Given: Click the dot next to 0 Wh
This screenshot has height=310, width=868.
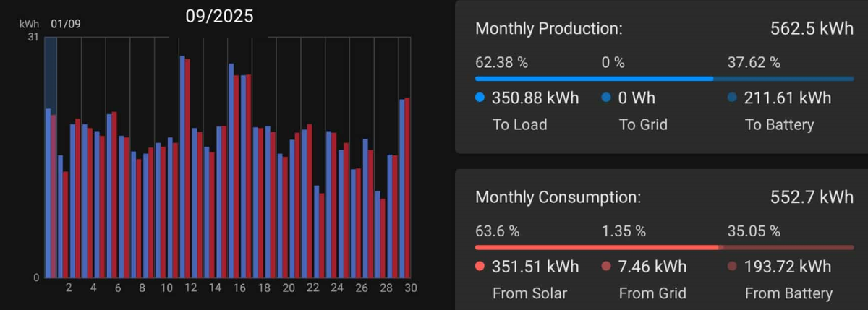Looking at the screenshot, I should click(x=606, y=98).
